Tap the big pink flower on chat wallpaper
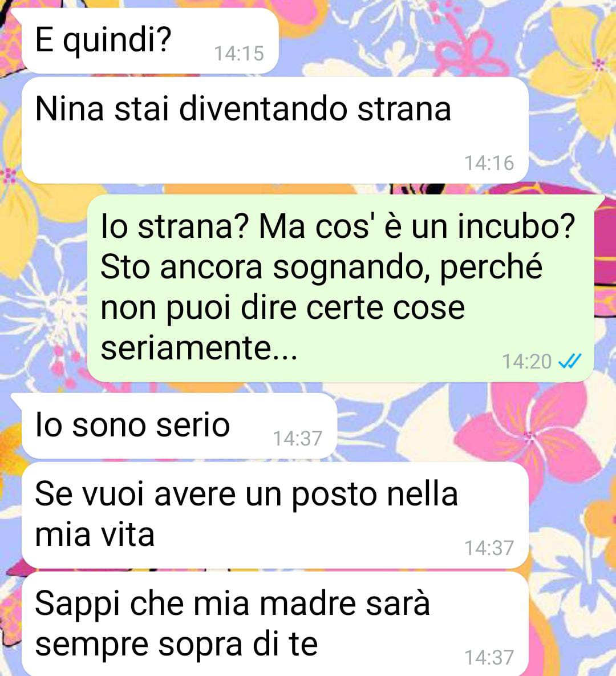The width and height of the screenshot is (616, 676). (531, 435)
